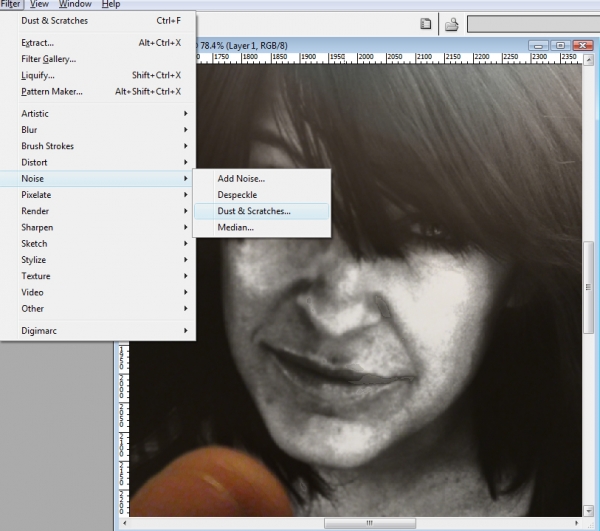Click the gray palette well field

point(533,24)
